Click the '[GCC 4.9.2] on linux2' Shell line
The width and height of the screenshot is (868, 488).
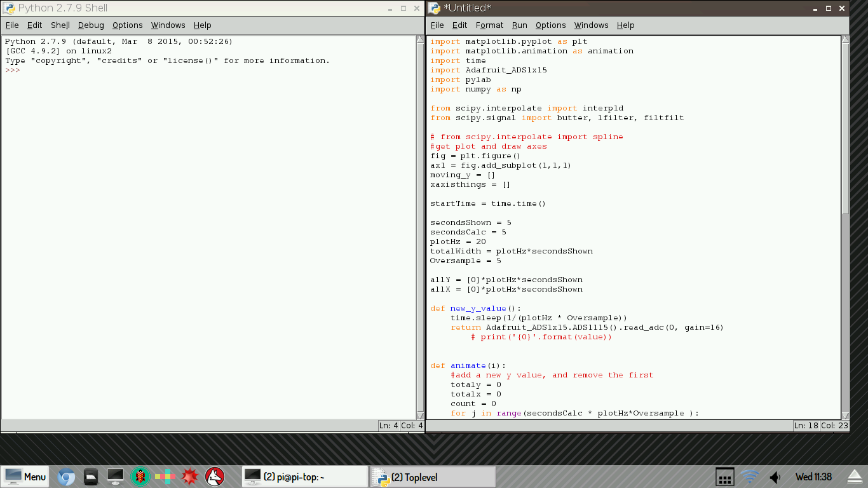pyautogui.click(x=58, y=51)
